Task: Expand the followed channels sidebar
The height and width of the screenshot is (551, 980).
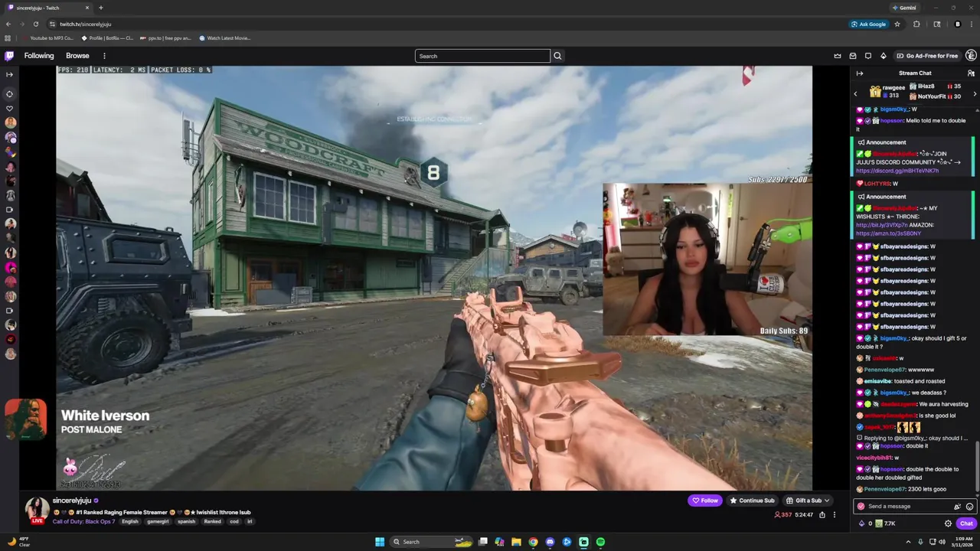Action: (9, 74)
